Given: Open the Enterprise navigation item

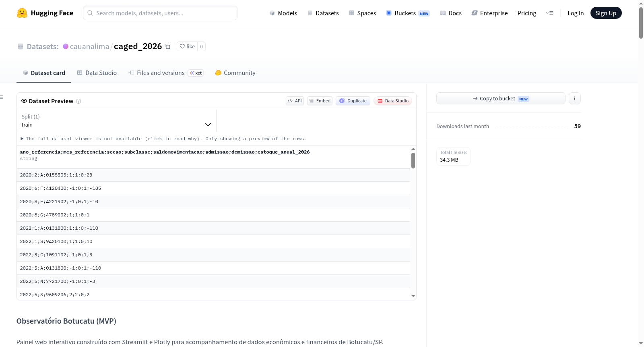Looking at the screenshot, I should pos(489,13).
